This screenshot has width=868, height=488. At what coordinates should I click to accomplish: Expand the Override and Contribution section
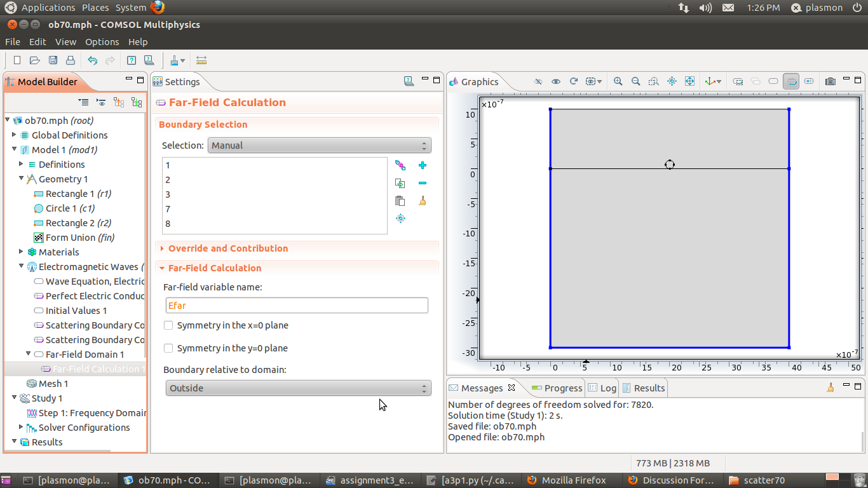(227, 248)
